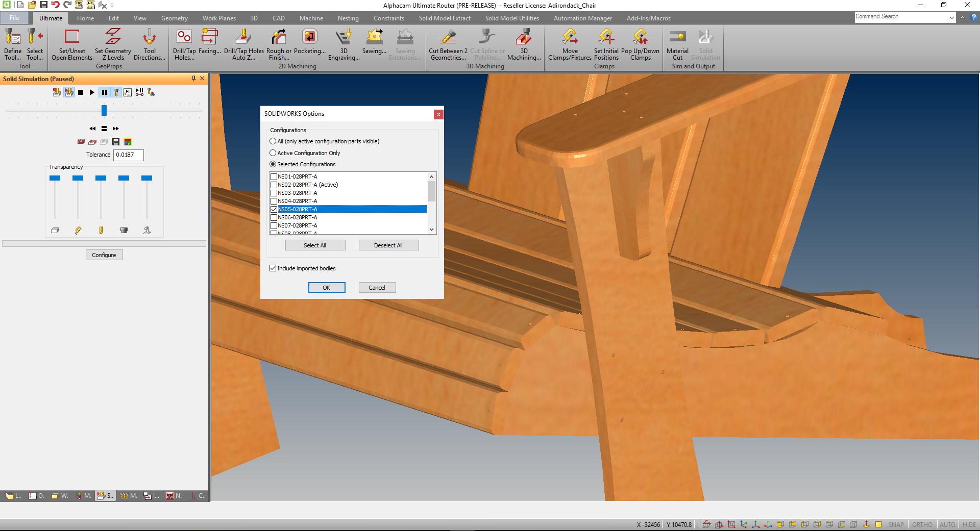Screen dimensions: 980x531
Task: Open the Nesting ribbon tab
Action: 348,18
